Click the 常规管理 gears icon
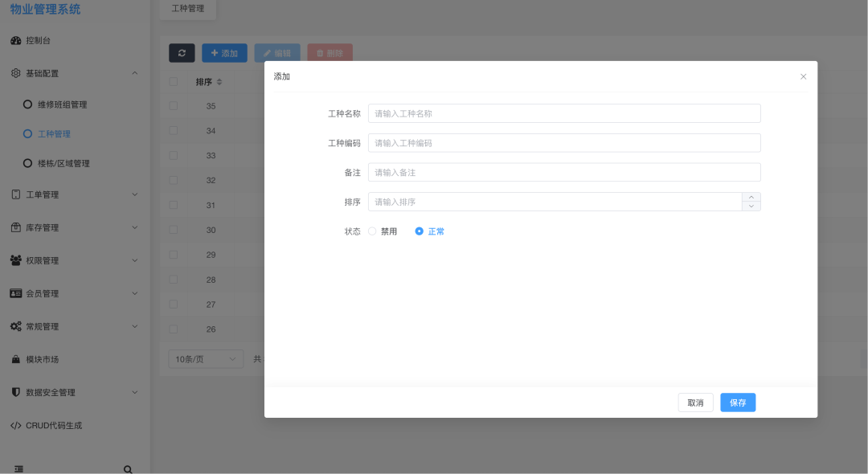 coord(15,326)
